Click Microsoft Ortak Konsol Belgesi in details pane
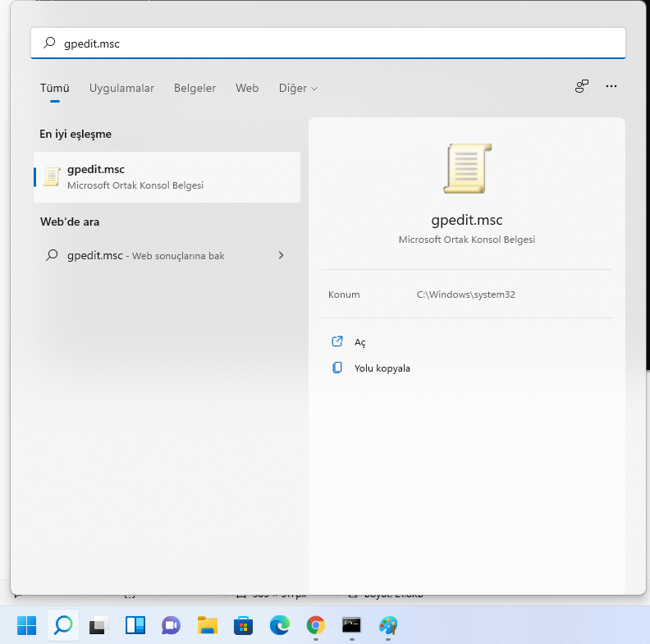 pyautogui.click(x=467, y=240)
